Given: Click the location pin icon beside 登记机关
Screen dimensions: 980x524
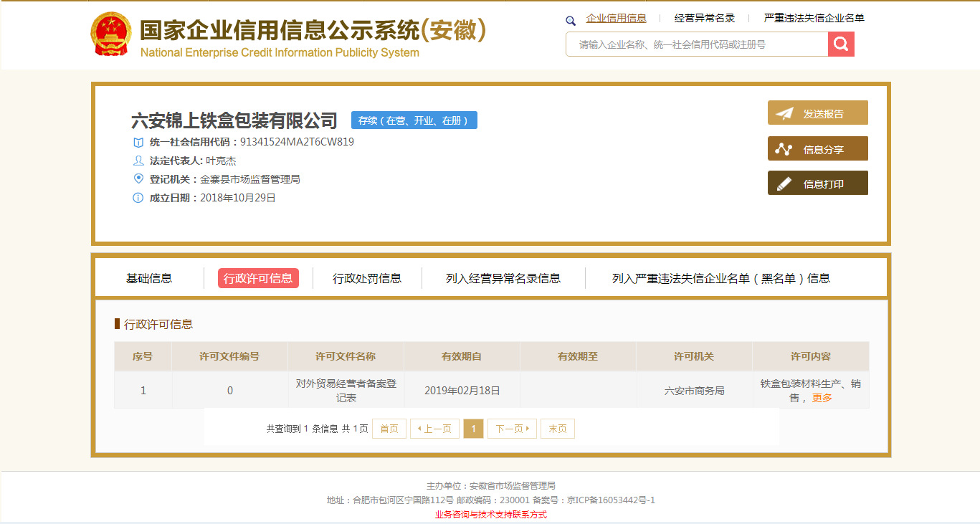Looking at the screenshot, I should (x=138, y=178).
